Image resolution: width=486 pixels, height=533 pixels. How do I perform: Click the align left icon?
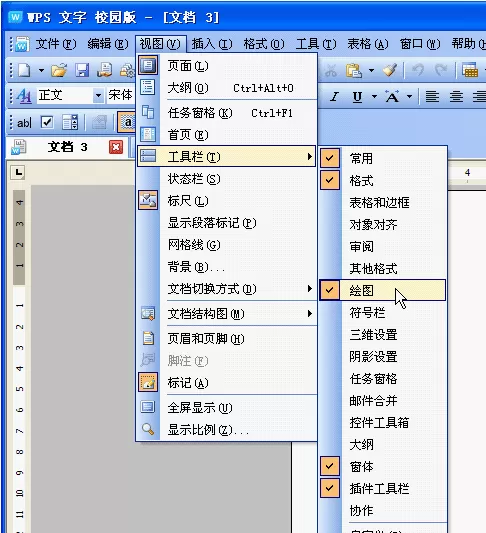(432, 97)
